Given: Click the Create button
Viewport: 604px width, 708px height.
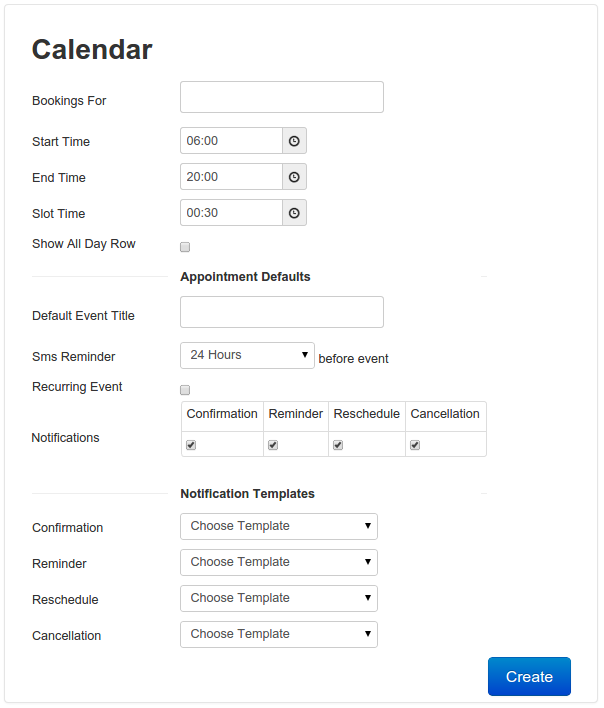Looking at the screenshot, I should 530,676.
